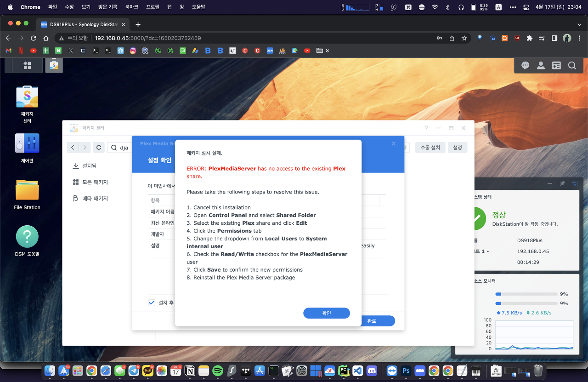Select 설치됨 in Package Center sidebar
This screenshot has width=588, height=382.
tap(85, 165)
